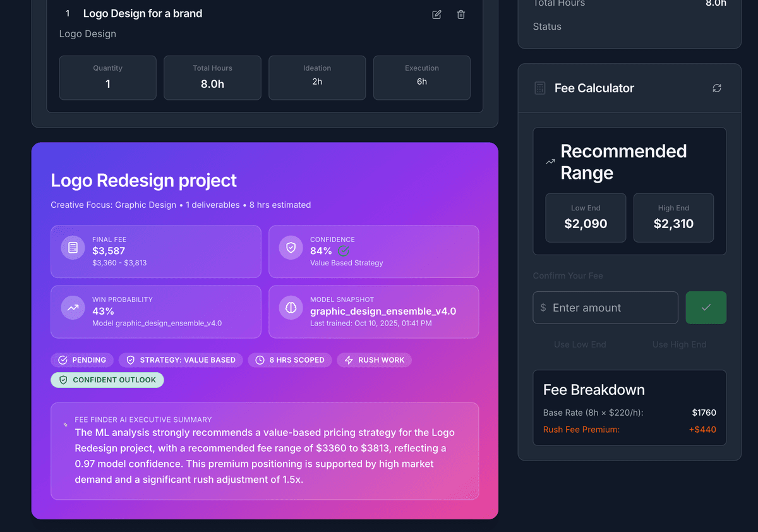Click the edit pencil icon for Logo Design
Viewport: 758px width, 532px height.
(x=436, y=15)
